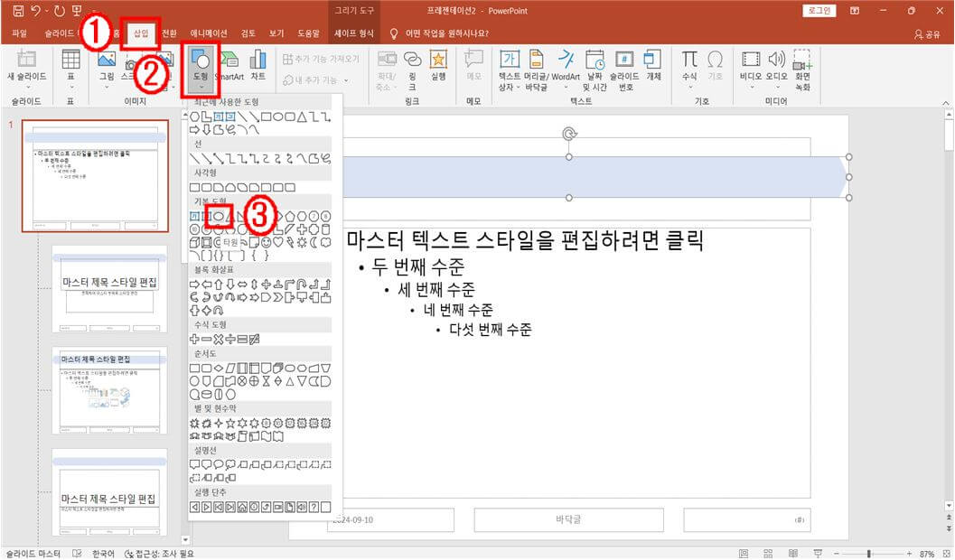Image resolution: width=955 pixels, height=560 pixels.
Task: Select the second slide thumbnail
Action: [108, 289]
